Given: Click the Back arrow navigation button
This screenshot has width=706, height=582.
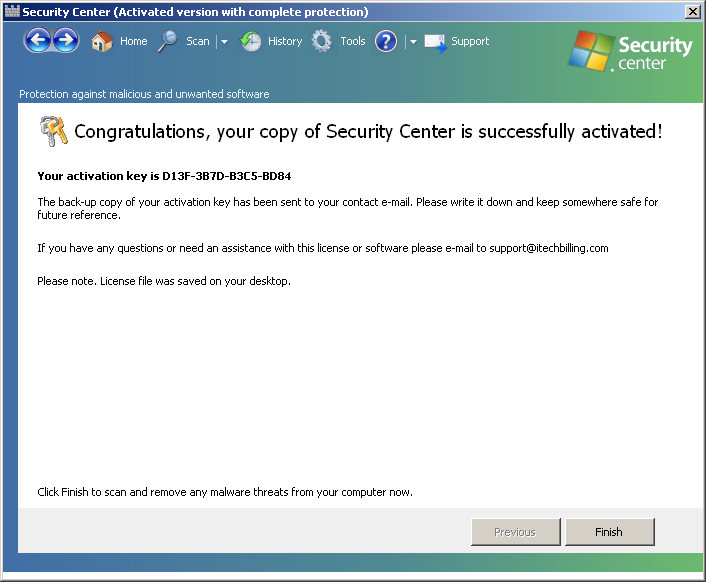Looking at the screenshot, I should click(38, 41).
